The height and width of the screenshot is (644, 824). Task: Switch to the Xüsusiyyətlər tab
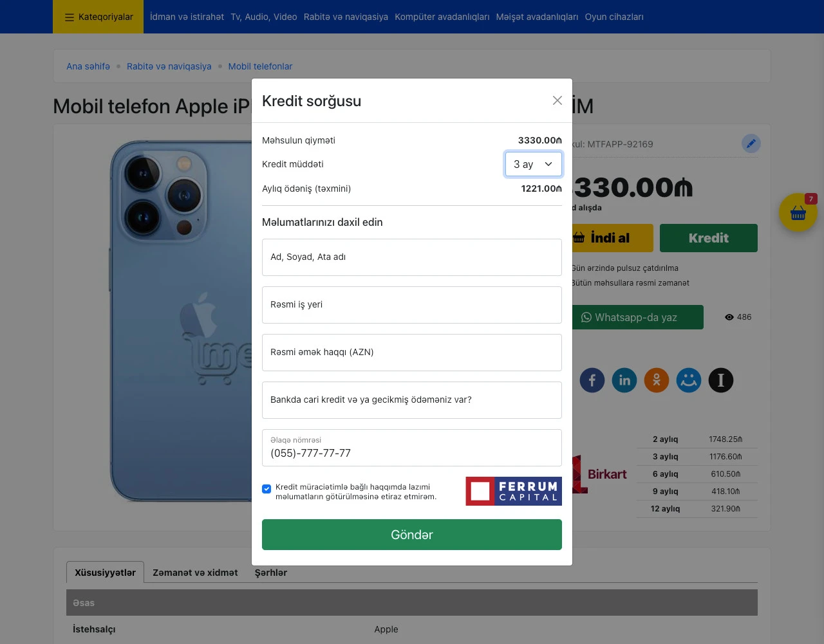click(105, 573)
